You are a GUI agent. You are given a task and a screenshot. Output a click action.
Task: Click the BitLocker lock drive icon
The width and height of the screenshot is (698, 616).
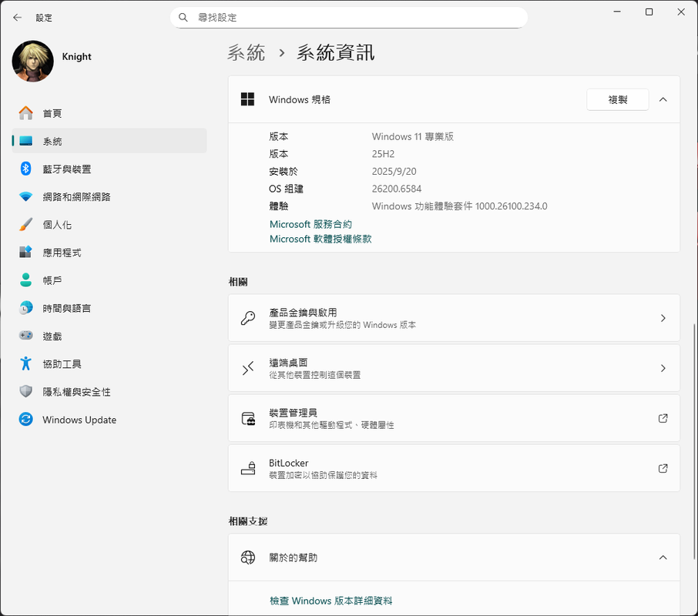[248, 468]
